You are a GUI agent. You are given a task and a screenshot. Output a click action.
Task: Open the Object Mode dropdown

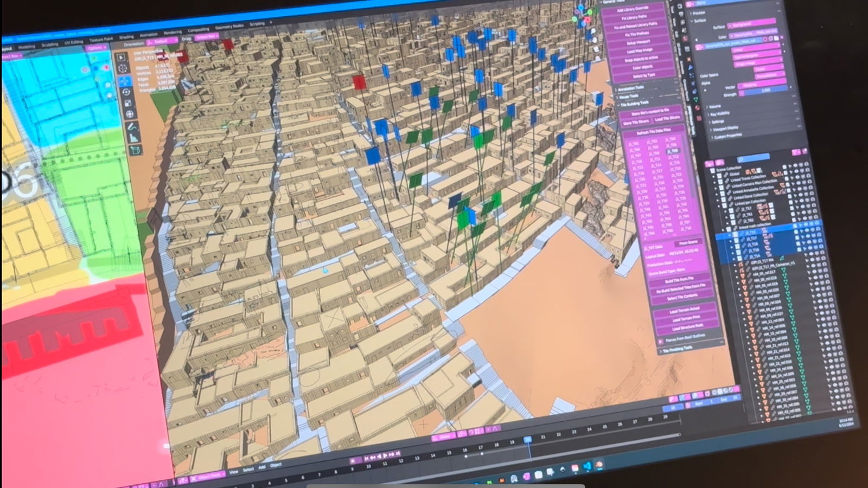point(209,476)
